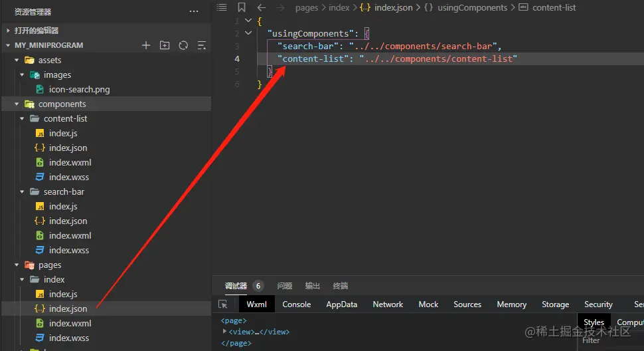Select the Wxml debugger tab
The width and height of the screenshot is (644, 351).
[x=257, y=304]
